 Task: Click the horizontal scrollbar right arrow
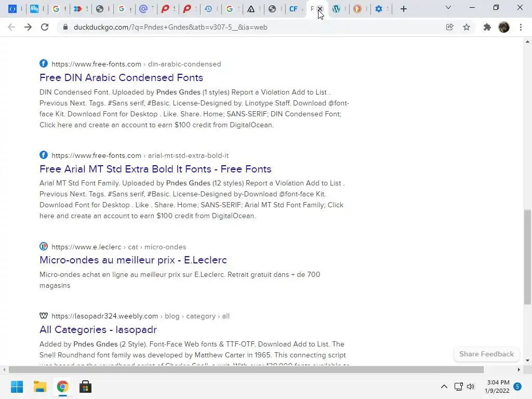click(518, 369)
